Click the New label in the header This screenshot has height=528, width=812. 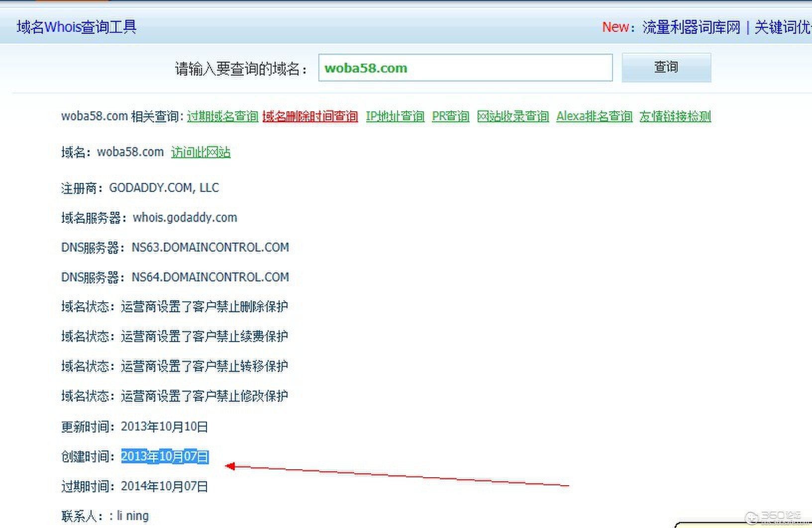tap(615, 27)
